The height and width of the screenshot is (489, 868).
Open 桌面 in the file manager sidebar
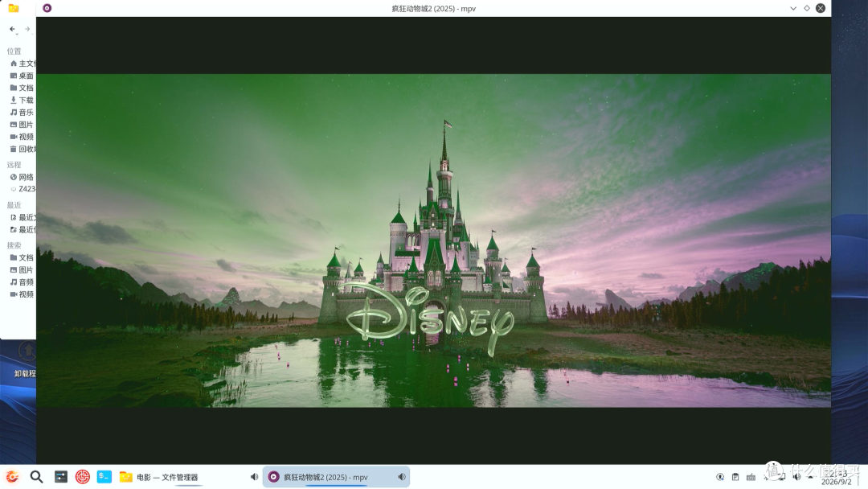pyautogui.click(x=23, y=76)
